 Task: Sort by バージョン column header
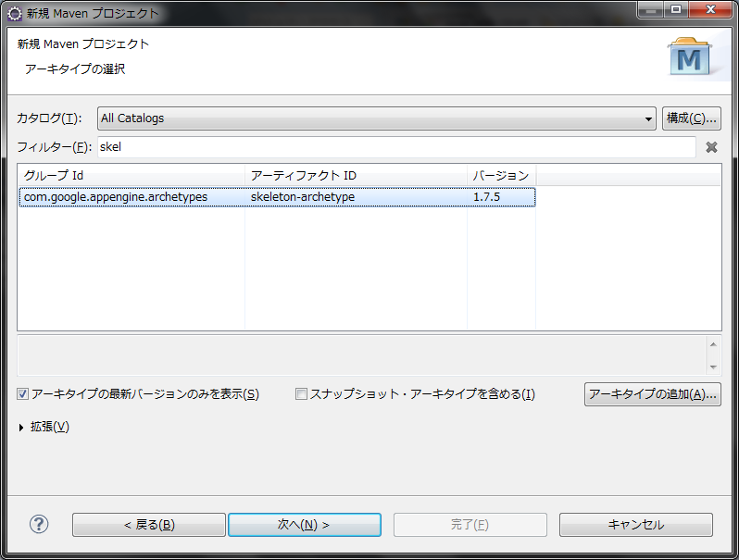[502, 176]
